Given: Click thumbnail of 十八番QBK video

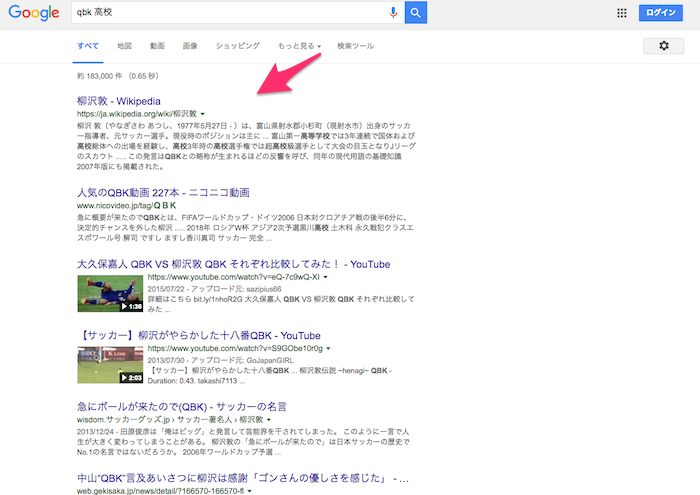Looking at the screenshot, I should [x=108, y=363].
